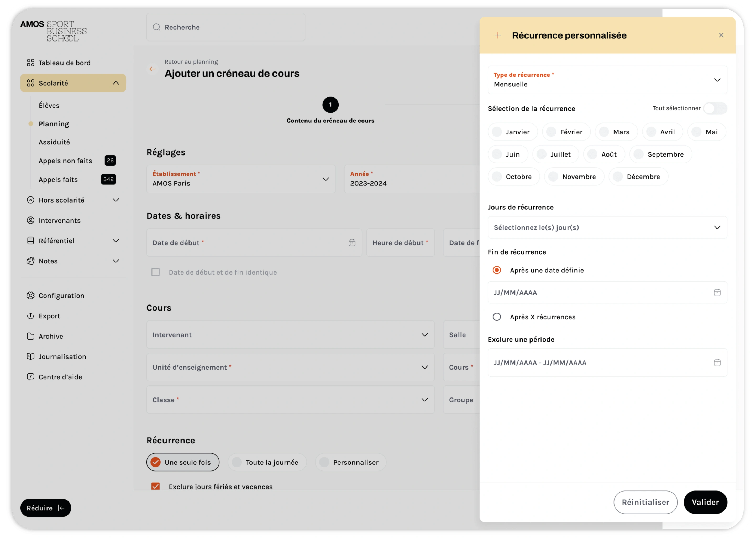This screenshot has width=756, height=538.
Task: Open the Jours de récurrence dropdown
Action: point(607,227)
